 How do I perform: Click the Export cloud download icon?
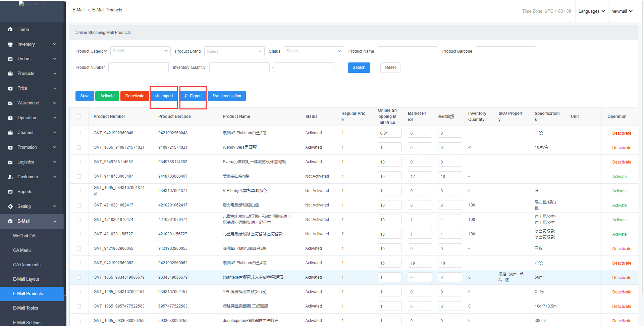coord(185,96)
